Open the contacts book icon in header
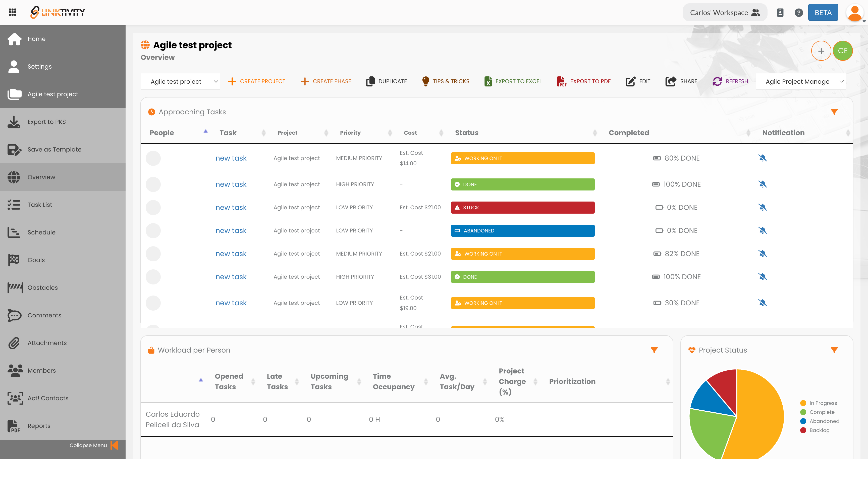 coord(780,13)
